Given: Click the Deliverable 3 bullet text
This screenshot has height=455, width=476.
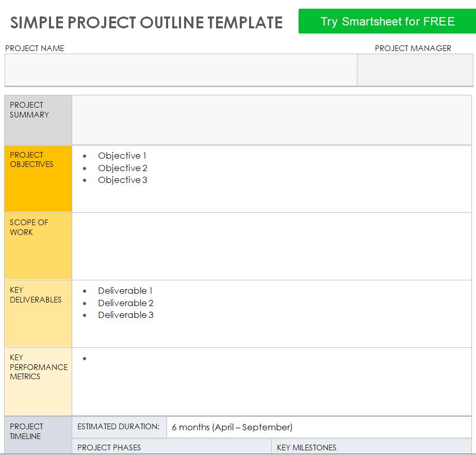Looking at the screenshot, I should tap(126, 315).
